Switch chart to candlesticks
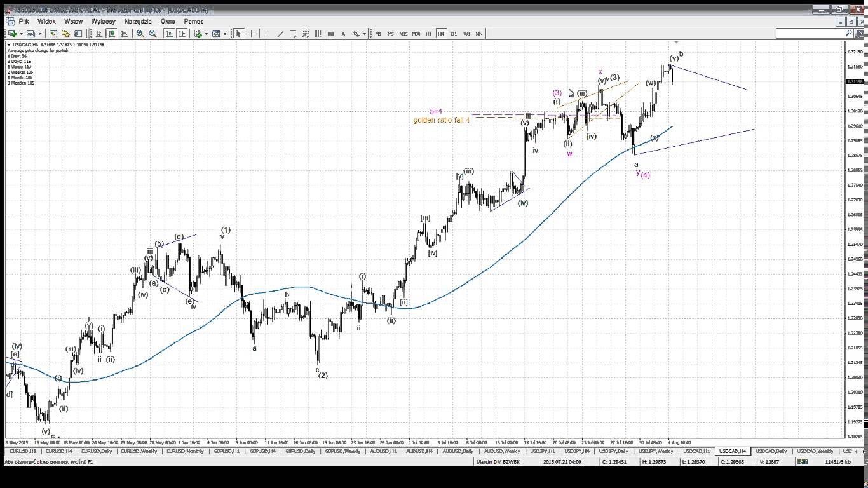This screenshot has height=488, width=868. click(x=112, y=34)
